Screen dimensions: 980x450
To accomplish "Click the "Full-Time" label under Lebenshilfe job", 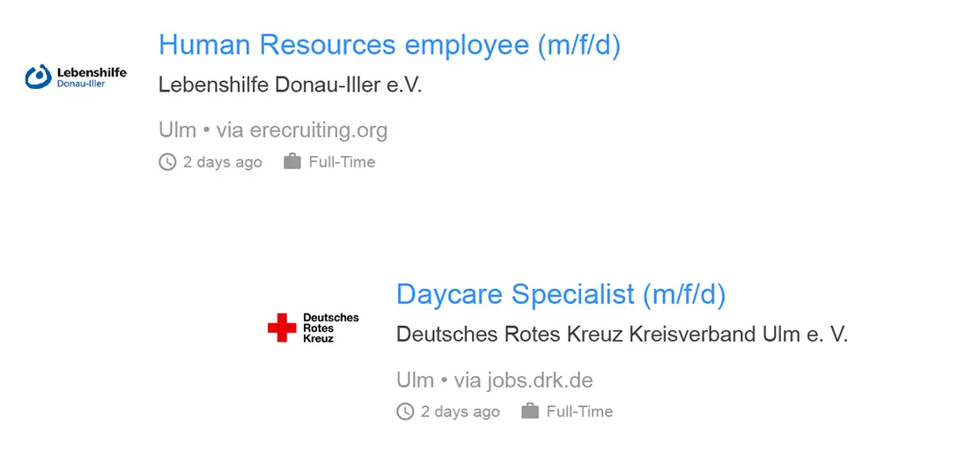I will [342, 162].
